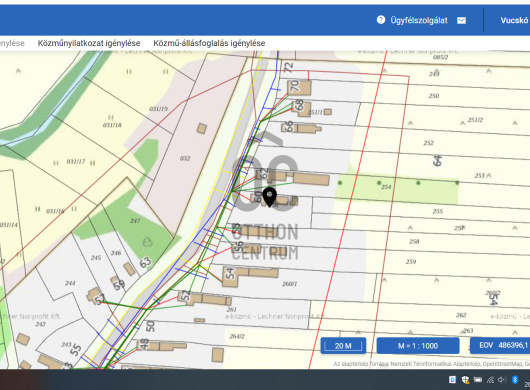
Task: Select parcel label 031/18
Action: pos(112,125)
